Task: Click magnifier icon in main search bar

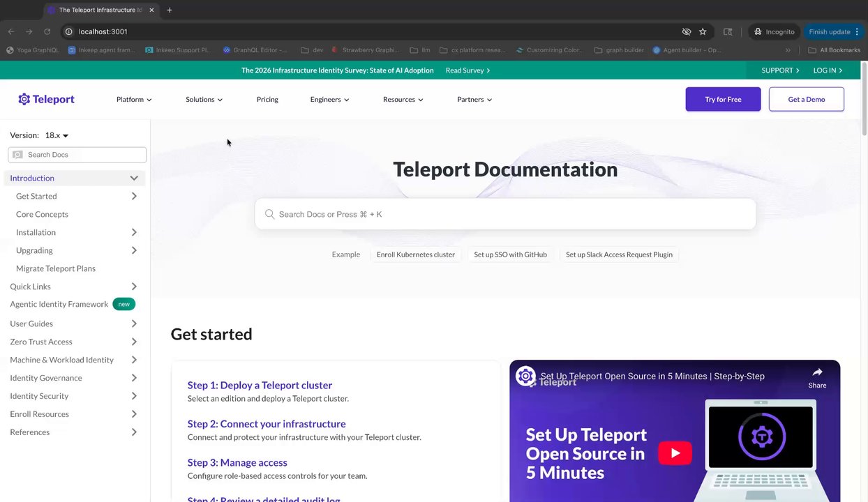Action: 269,214
